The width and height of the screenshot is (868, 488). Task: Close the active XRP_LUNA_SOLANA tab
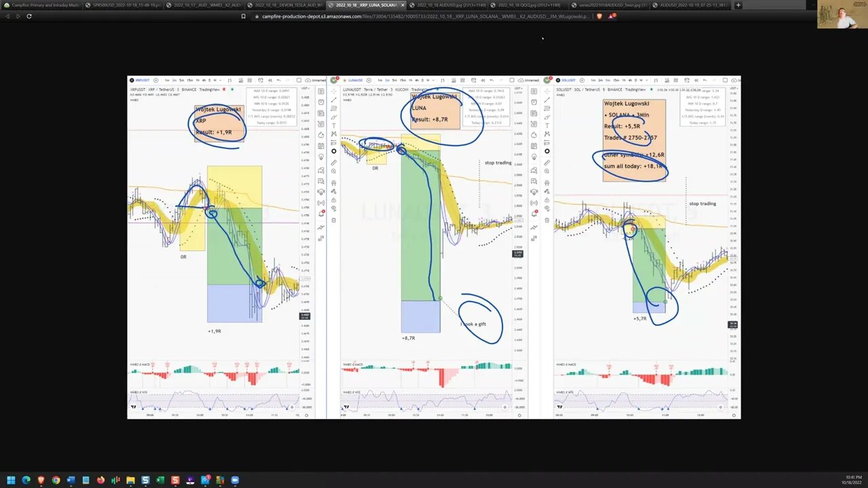pyautogui.click(x=402, y=5)
